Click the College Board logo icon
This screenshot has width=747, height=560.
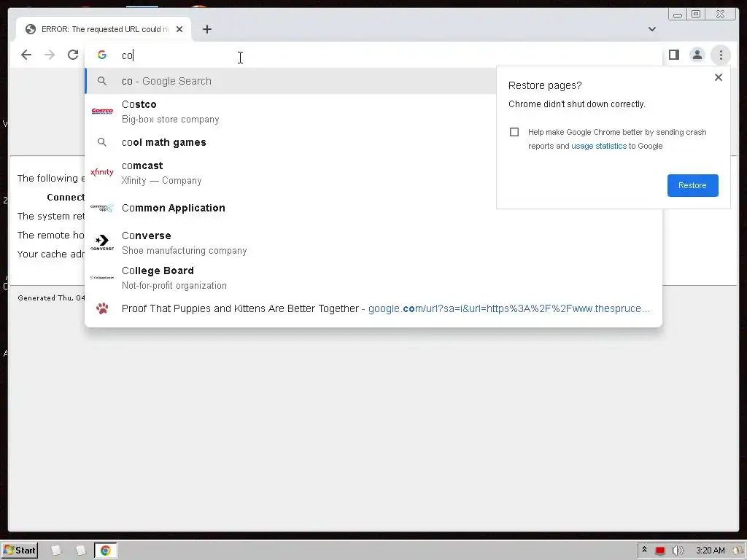[102, 278]
